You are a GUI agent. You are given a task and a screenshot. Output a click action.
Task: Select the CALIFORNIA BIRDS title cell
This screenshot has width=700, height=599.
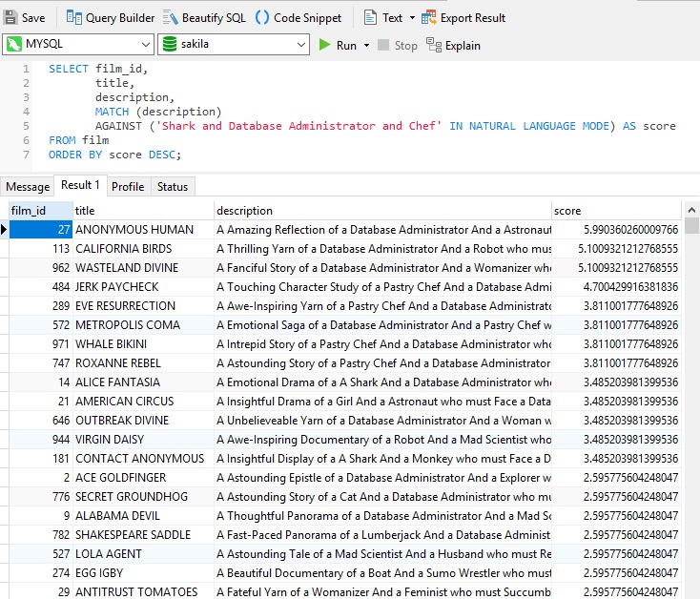coord(143,249)
